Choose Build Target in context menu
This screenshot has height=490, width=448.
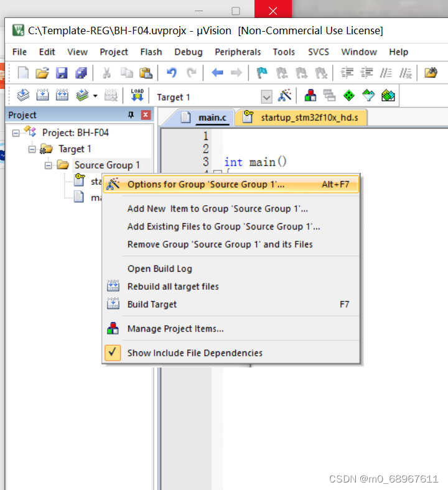231,304
